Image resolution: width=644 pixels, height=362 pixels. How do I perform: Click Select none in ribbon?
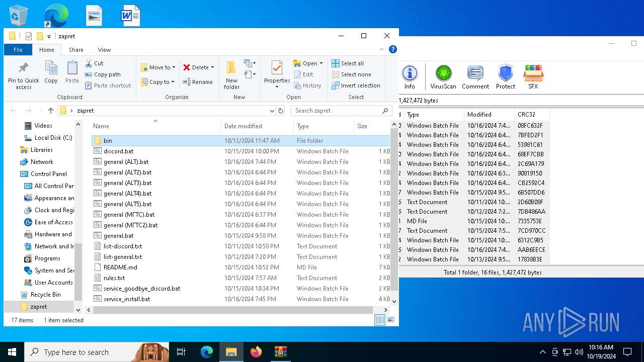point(351,74)
